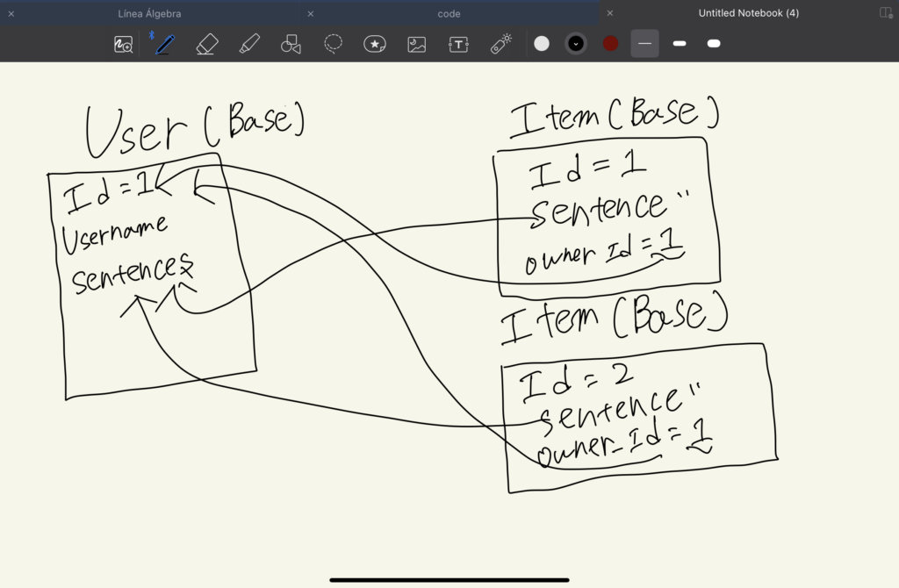The image size is (899, 588).
Task: Select the Eraser tool
Action: (x=206, y=44)
